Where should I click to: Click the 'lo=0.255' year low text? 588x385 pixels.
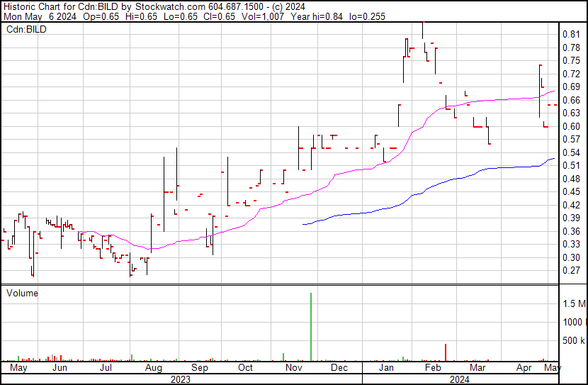367,16
